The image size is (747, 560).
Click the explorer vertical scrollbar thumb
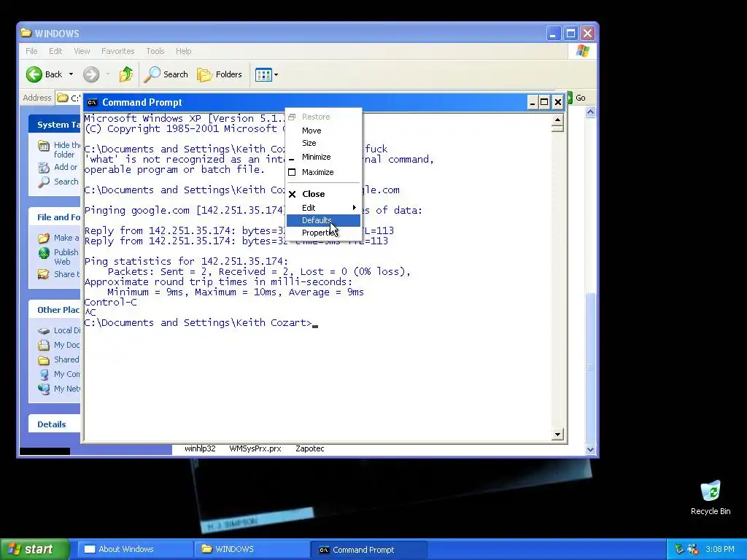coord(590,367)
